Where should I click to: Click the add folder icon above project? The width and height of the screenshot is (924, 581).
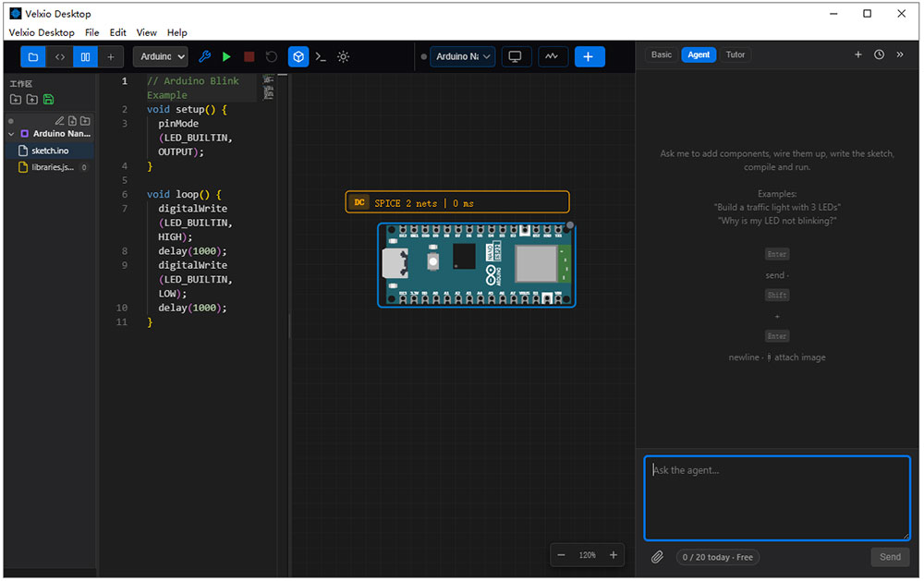tap(85, 121)
